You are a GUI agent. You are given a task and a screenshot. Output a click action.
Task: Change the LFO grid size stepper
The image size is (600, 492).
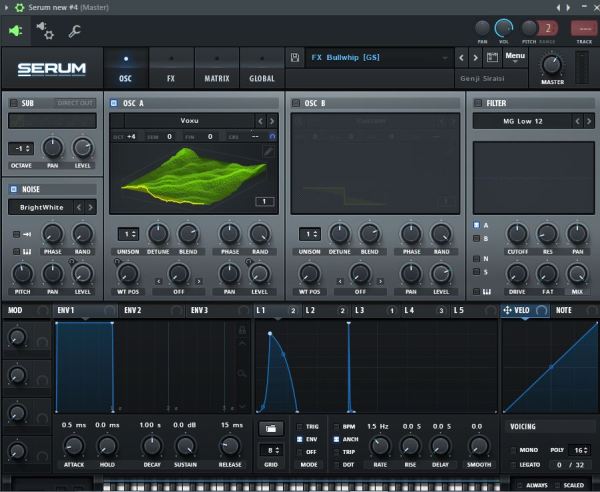pos(271,450)
